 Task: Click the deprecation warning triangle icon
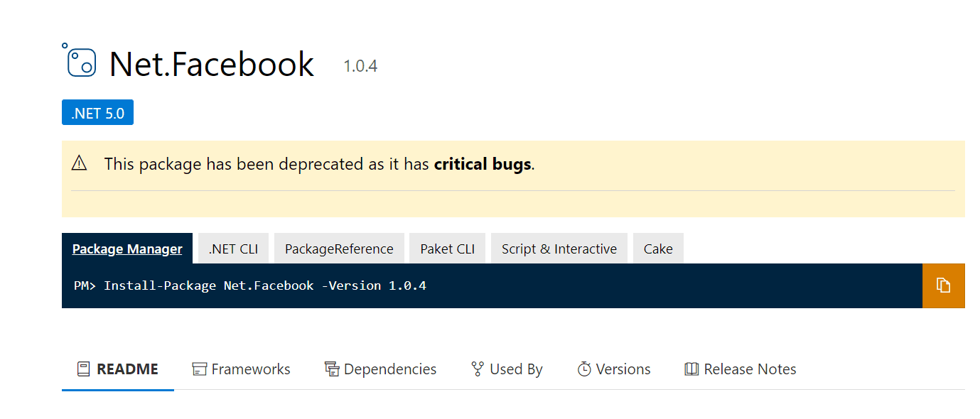(79, 164)
